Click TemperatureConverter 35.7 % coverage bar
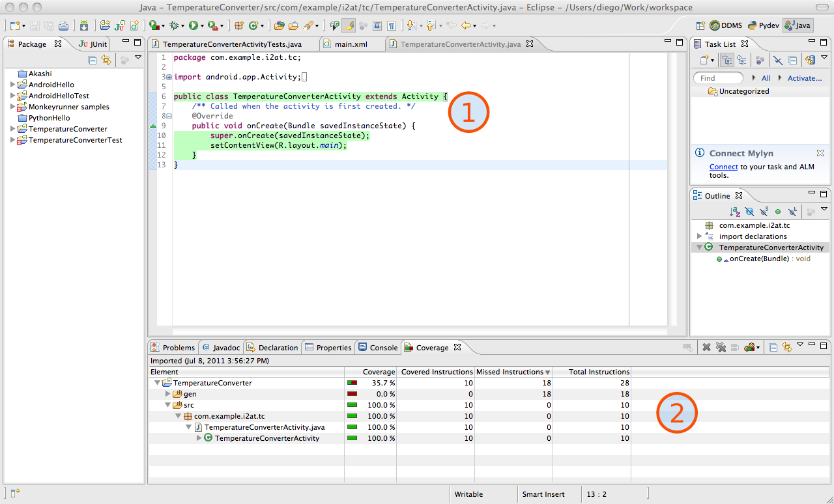The height and width of the screenshot is (504, 834). [352, 383]
